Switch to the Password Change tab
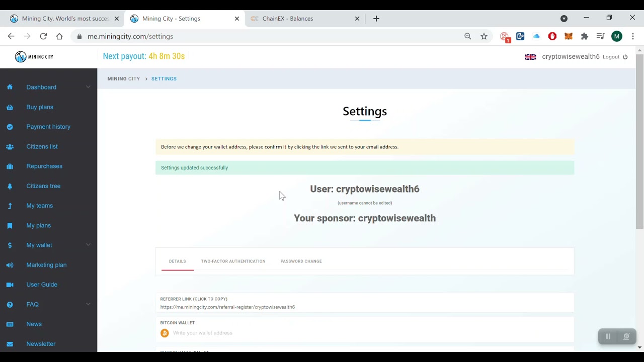644x362 pixels. tap(301, 261)
